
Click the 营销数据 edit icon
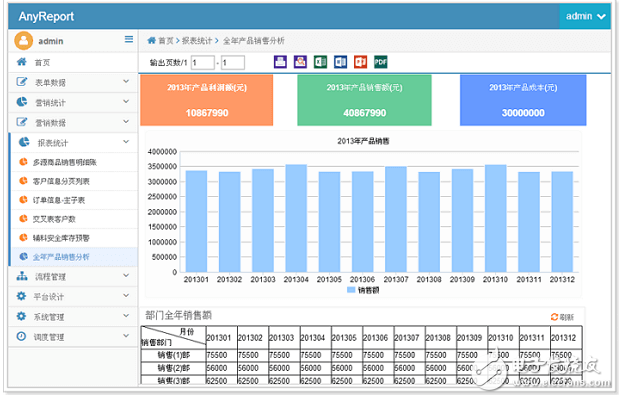(21, 122)
